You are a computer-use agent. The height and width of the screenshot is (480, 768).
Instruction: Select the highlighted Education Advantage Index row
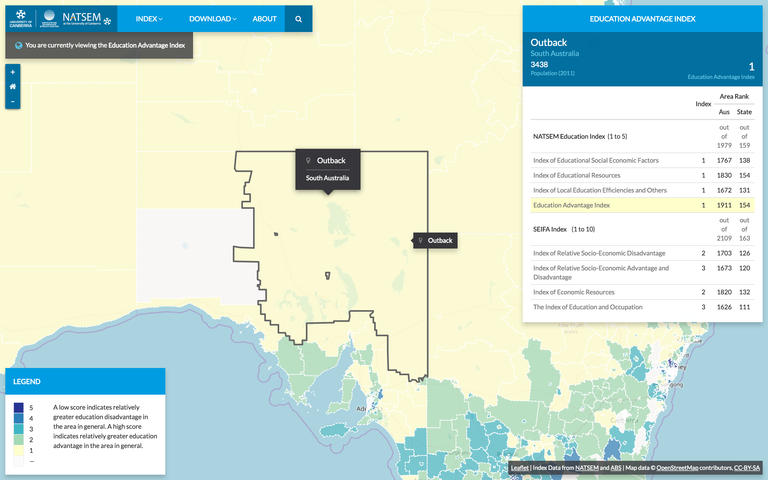click(642, 205)
